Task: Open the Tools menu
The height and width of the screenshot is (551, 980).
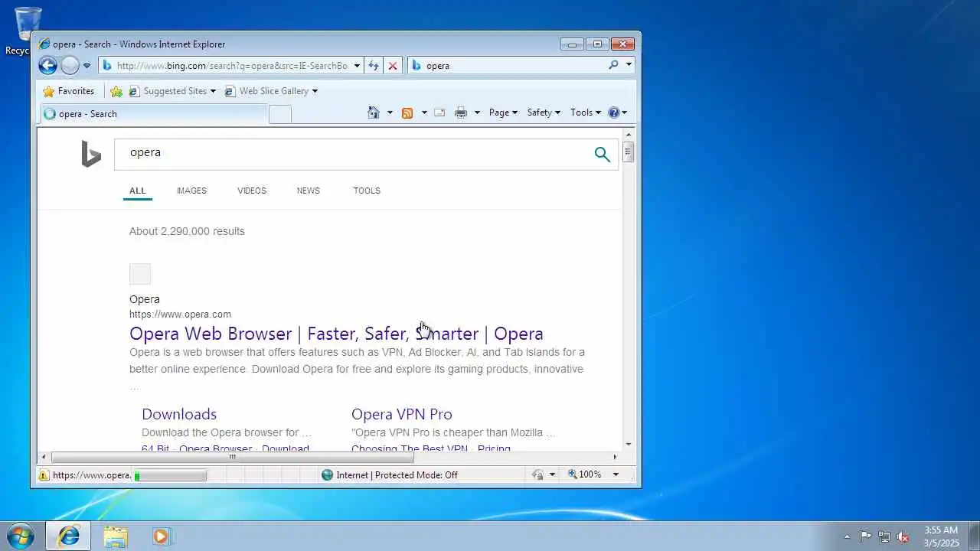Action: (x=586, y=112)
